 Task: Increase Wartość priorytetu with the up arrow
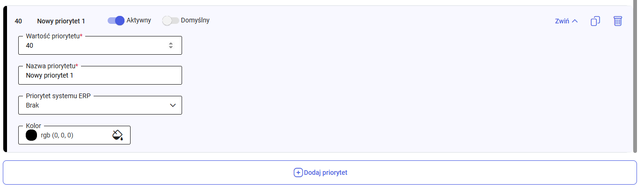tap(171, 43)
